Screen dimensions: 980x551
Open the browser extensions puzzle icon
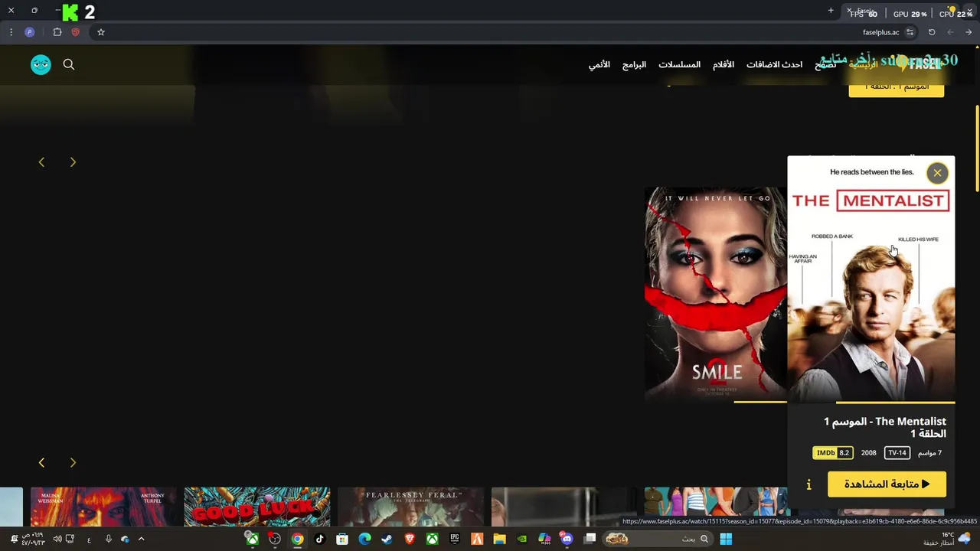(x=57, y=32)
